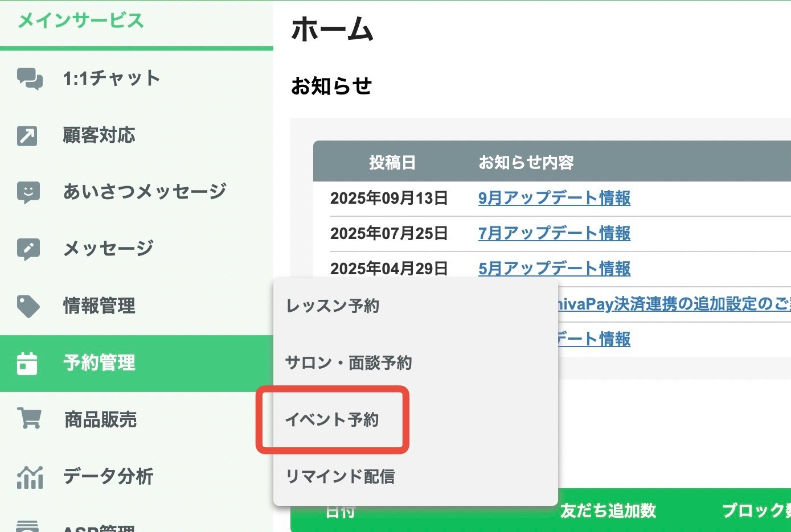
Task: Select サロン・面談予約 from the submenu
Action: click(x=349, y=363)
